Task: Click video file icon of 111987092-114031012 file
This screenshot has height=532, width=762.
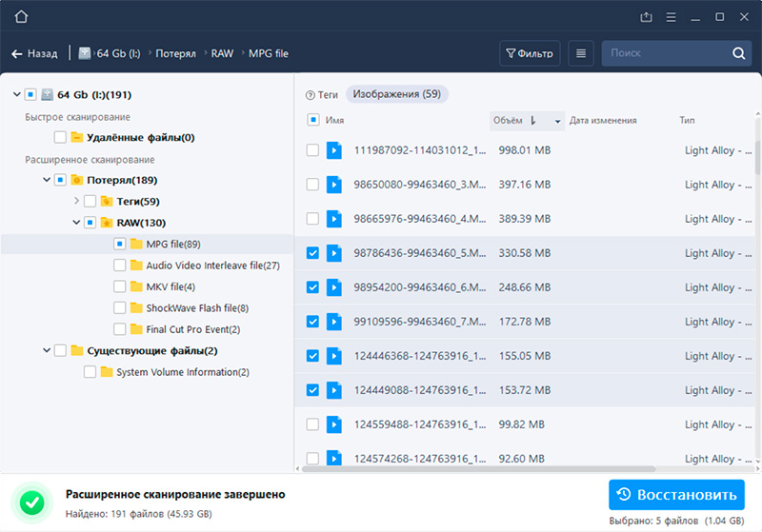Action: (334, 150)
